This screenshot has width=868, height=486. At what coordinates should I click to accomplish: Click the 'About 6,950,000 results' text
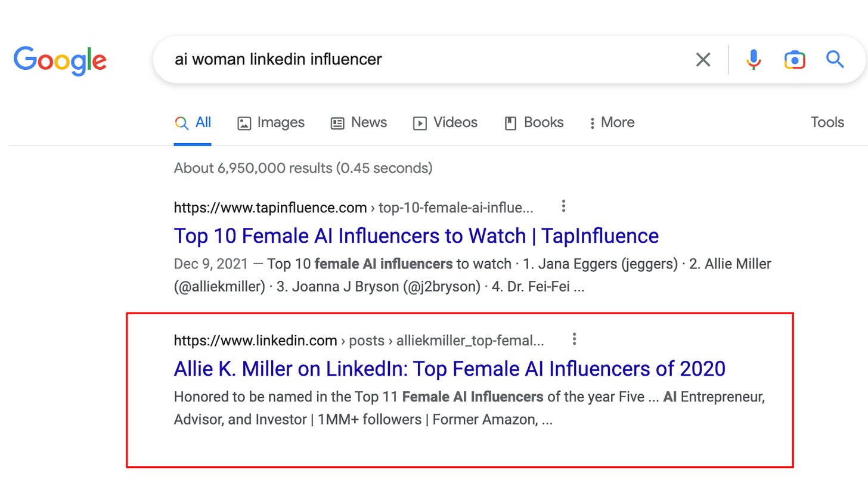303,168
